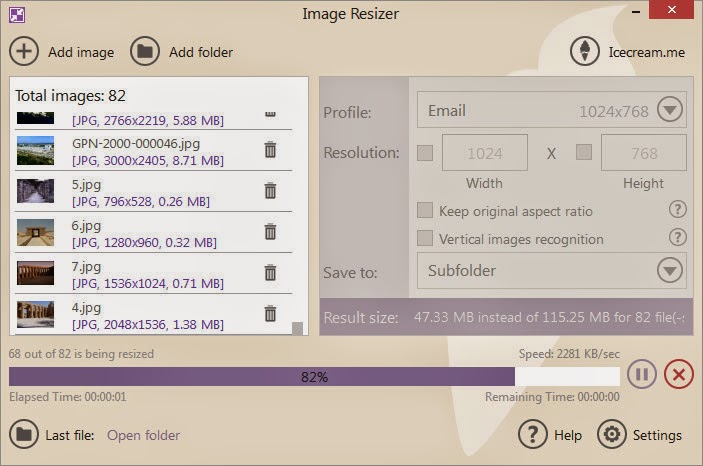Enable Vertical images recognition
This screenshot has height=466, width=703.
click(x=425, y=238)
